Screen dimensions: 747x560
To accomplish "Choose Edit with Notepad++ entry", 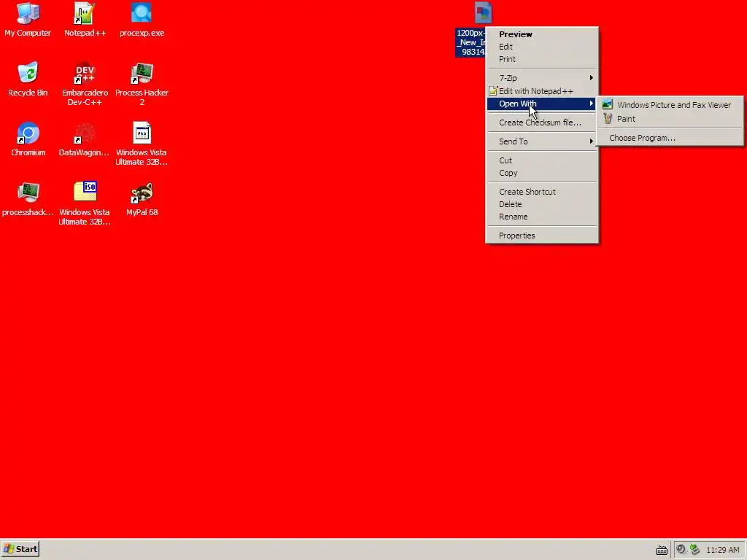I will [x=542, y=91].
